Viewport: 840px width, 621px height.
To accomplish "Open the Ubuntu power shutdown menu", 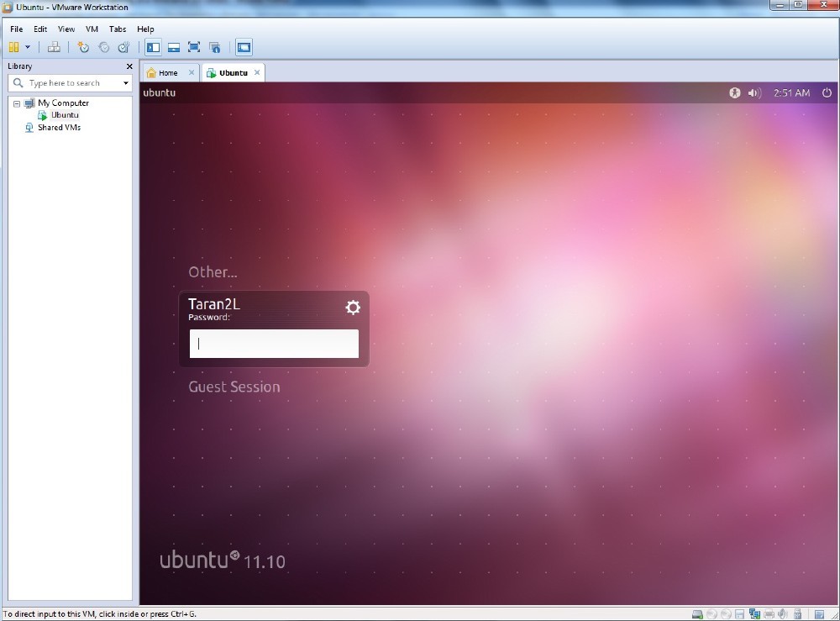I will tap(827, 92).
